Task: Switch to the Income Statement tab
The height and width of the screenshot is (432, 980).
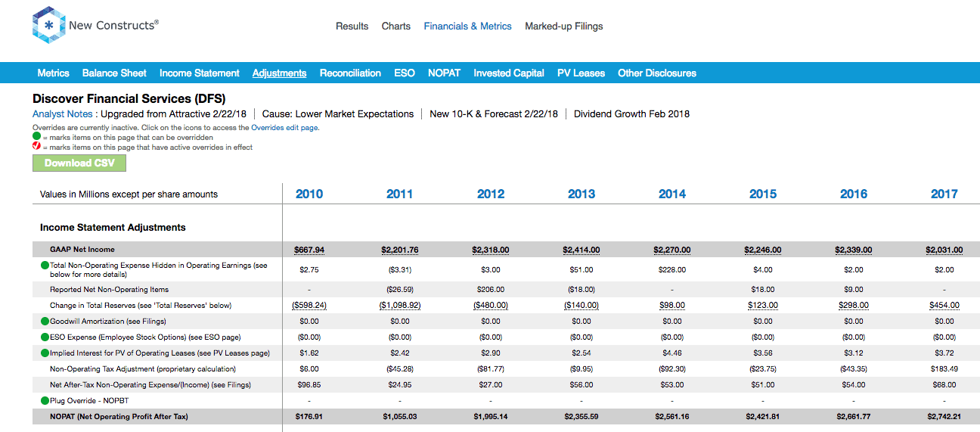Action: click(x=200, y=73)
